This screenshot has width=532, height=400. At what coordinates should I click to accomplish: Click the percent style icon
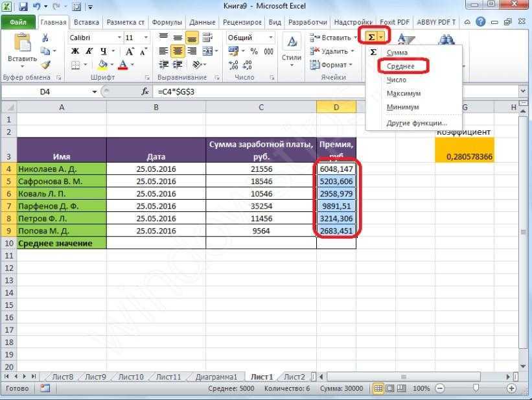click(253, 52)
